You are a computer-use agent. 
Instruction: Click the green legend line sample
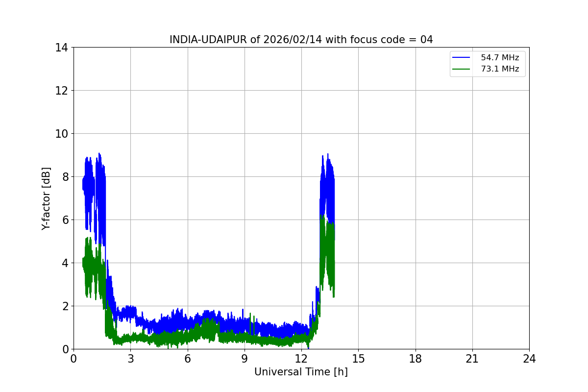461,69
